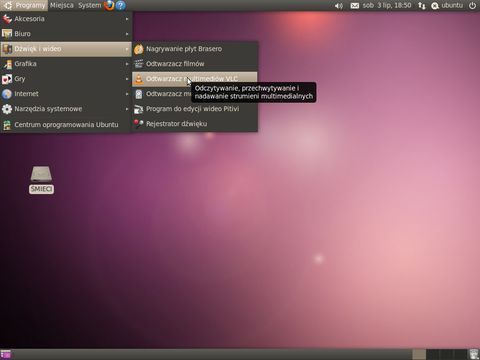Click the volume speaker icon
480x360 pixels.
tap(338, 6)
